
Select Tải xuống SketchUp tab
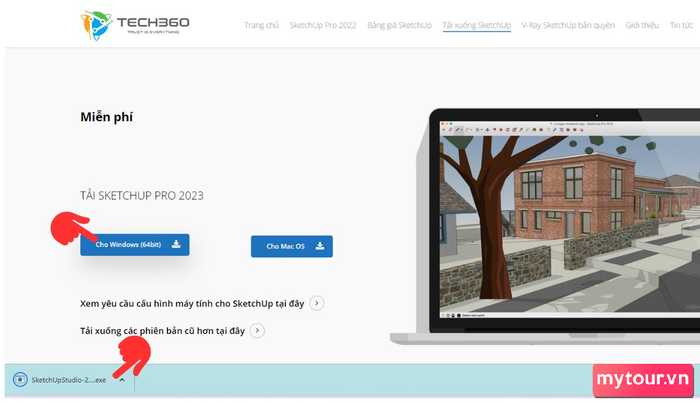click(x=477, y=25)
